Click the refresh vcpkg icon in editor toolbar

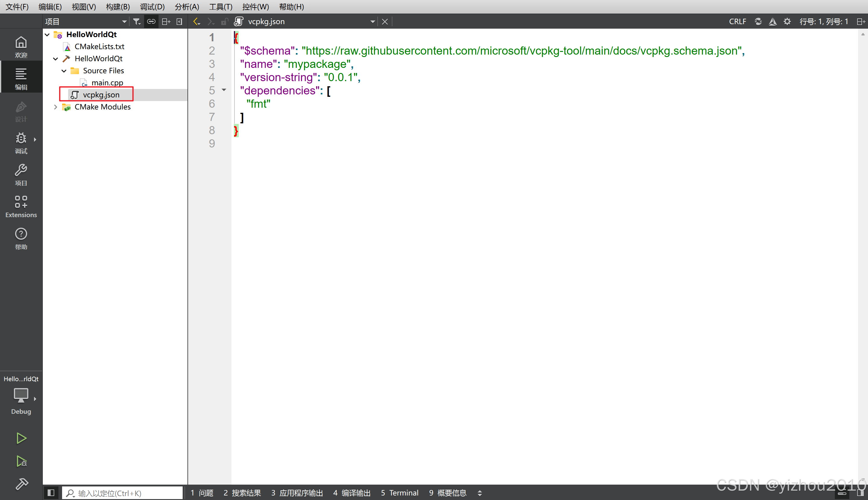(758, 22)
